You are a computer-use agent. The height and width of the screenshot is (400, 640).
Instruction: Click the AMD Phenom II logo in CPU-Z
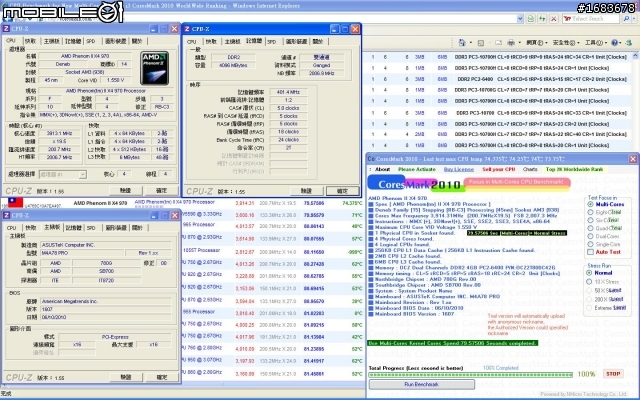[x=154, y=68]
